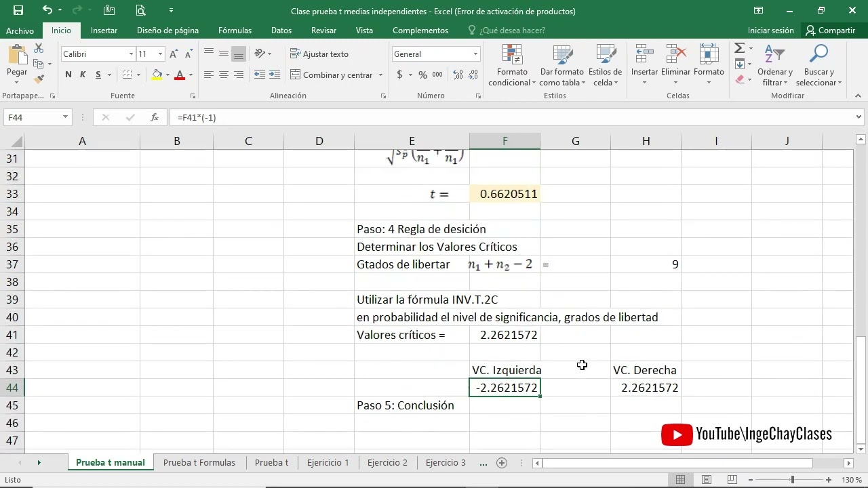868x488 pixels.
Task: Open the Ejercicio 2 sheet tab
Action: coord(387,463)
